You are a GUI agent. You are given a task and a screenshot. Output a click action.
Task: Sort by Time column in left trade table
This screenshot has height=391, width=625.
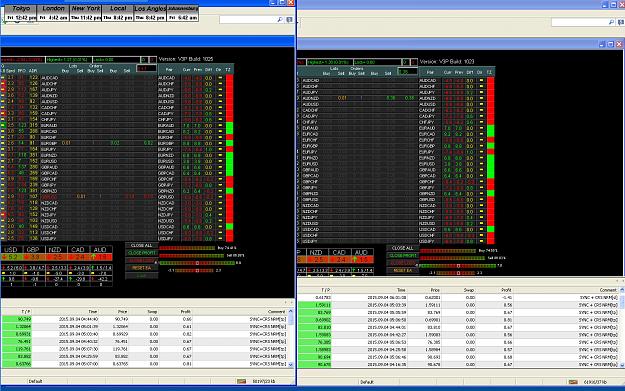tap(92, 312)
